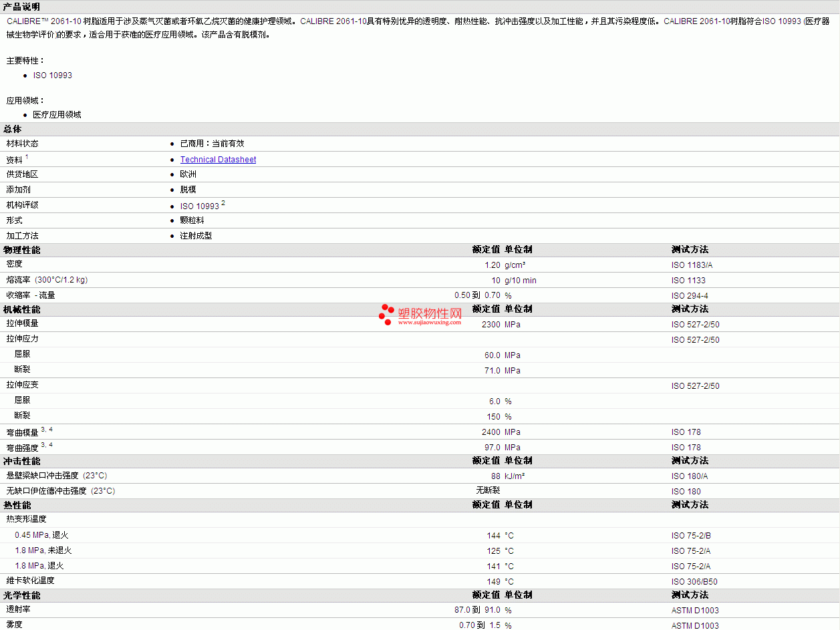Select the temperature value 141
The image size is (840, 630).
[x=494, y=567]
